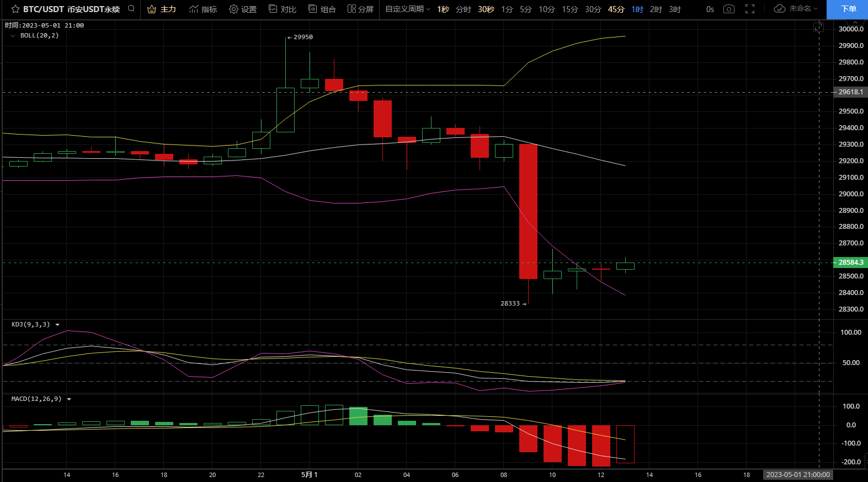This screenshot has width=868, height=482.
Task: Click the 0s countdown timer
Action: [x=710, y=9]
